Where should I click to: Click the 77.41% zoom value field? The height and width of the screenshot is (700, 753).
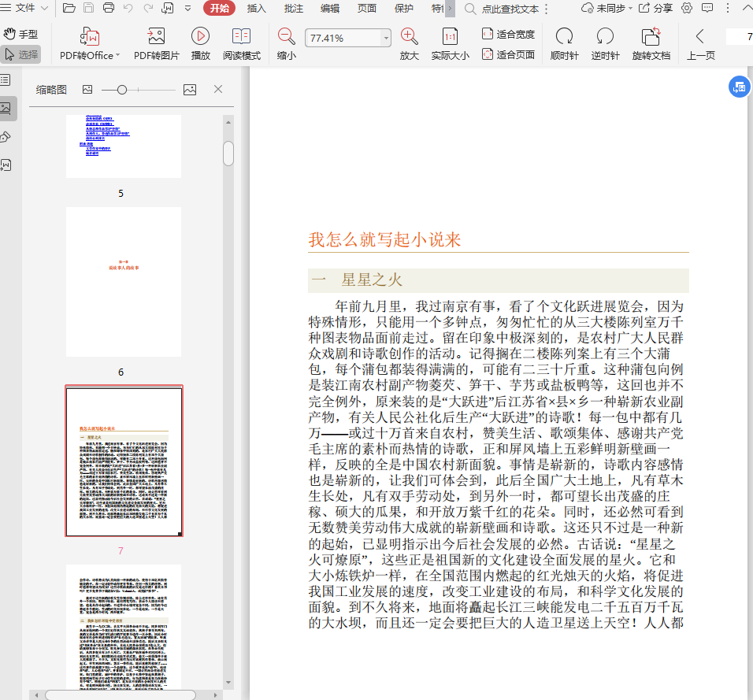pos(343,38)
